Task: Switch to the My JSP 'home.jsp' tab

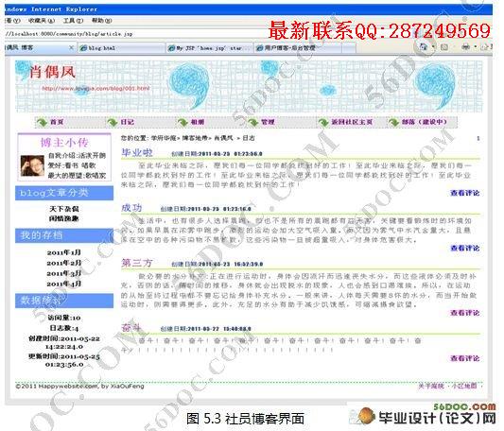Action: coord(210,48)
